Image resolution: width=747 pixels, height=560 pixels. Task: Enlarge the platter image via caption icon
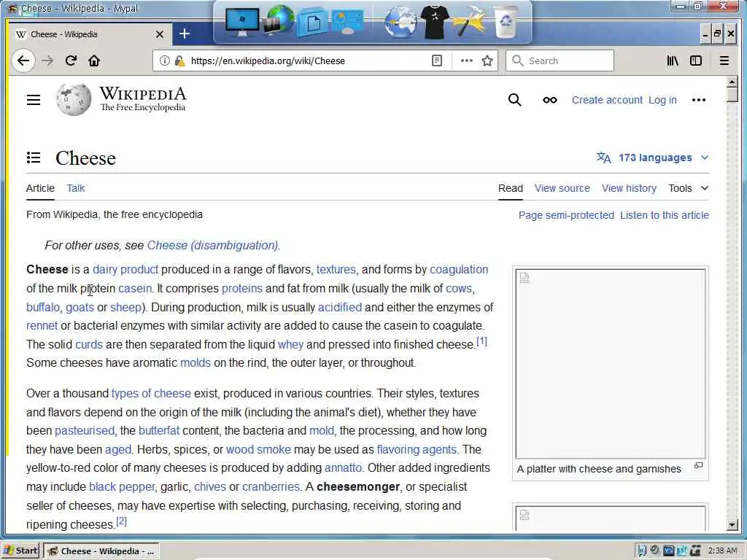(698, 466)
